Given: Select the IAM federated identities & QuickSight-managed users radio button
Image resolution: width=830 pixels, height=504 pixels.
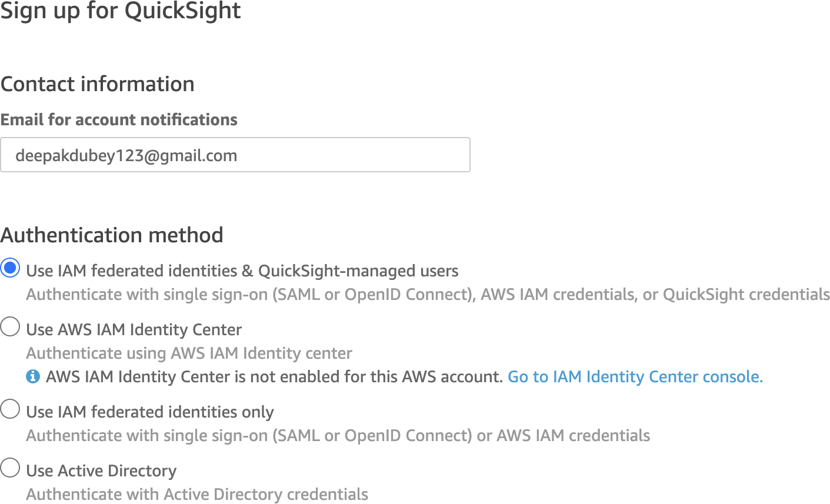Looking at the screenshot, I should click(x=11, y=268).
